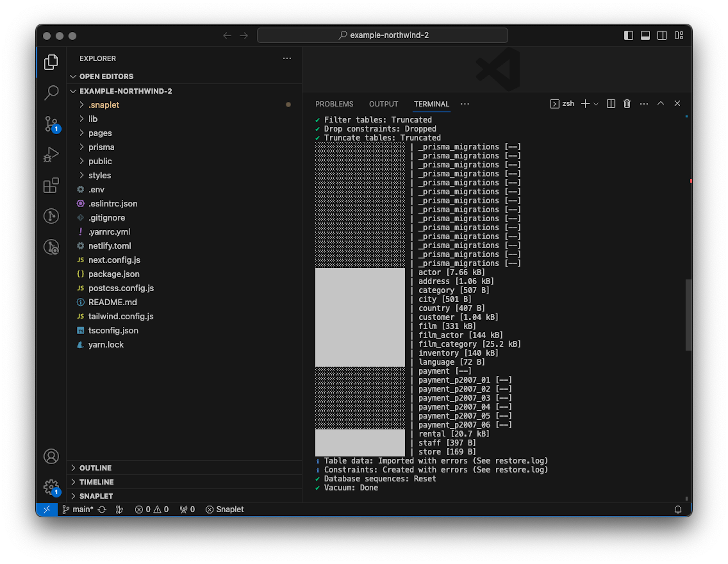Click the first graph-style activity bar icon
The width and height of the screenshot is (728, 564).
coord(51,216)
